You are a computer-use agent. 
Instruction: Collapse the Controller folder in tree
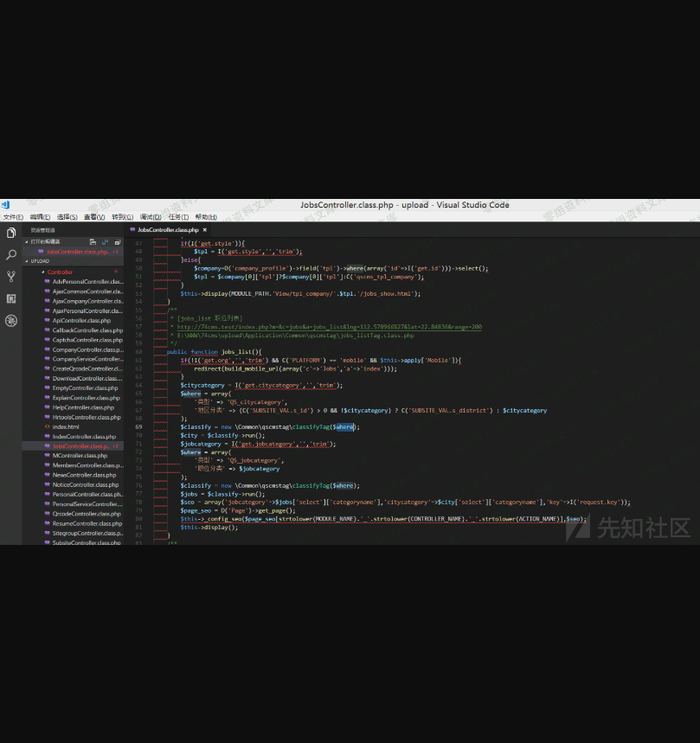click(x=60, y=272)
